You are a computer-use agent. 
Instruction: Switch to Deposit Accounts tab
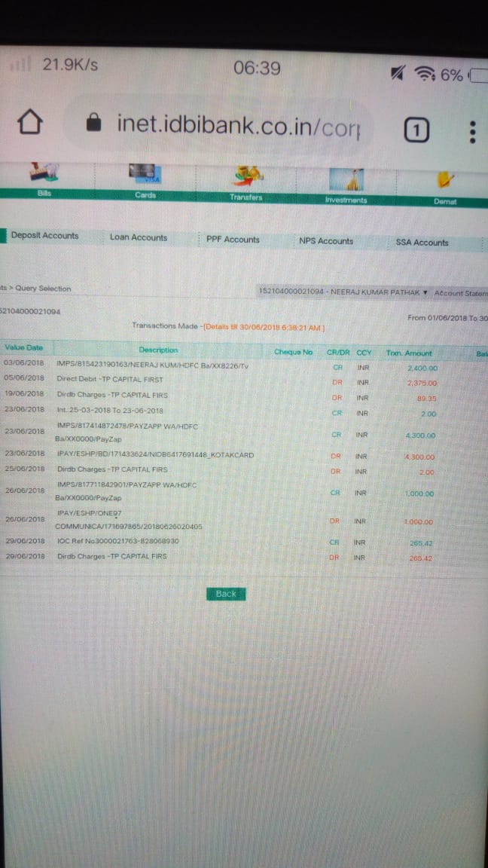click(44, 236)
